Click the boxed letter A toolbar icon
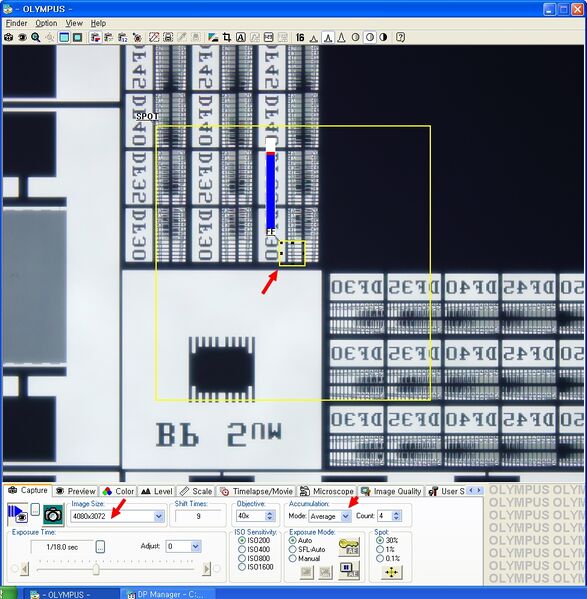 pyautogui.click(x=240, y=37)
